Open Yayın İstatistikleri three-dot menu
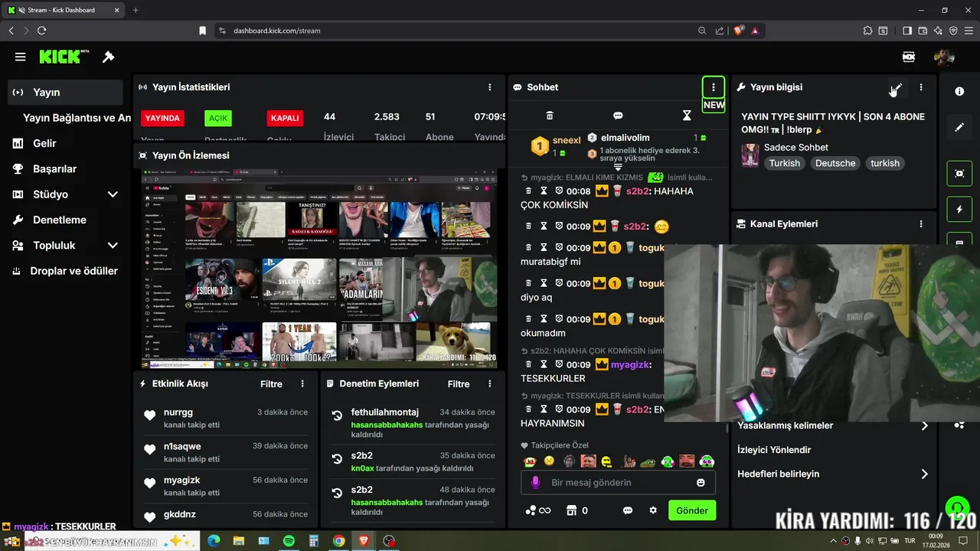Image resolution: width=980 pixels, height=551 pixels. click(490, 87)
